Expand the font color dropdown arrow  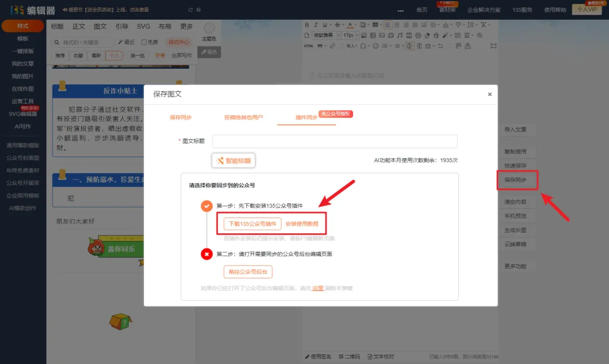pos(356,25)
